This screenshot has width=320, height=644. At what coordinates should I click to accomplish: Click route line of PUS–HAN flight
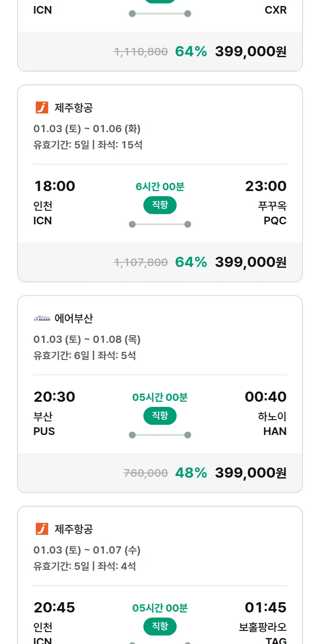point(160,435)
